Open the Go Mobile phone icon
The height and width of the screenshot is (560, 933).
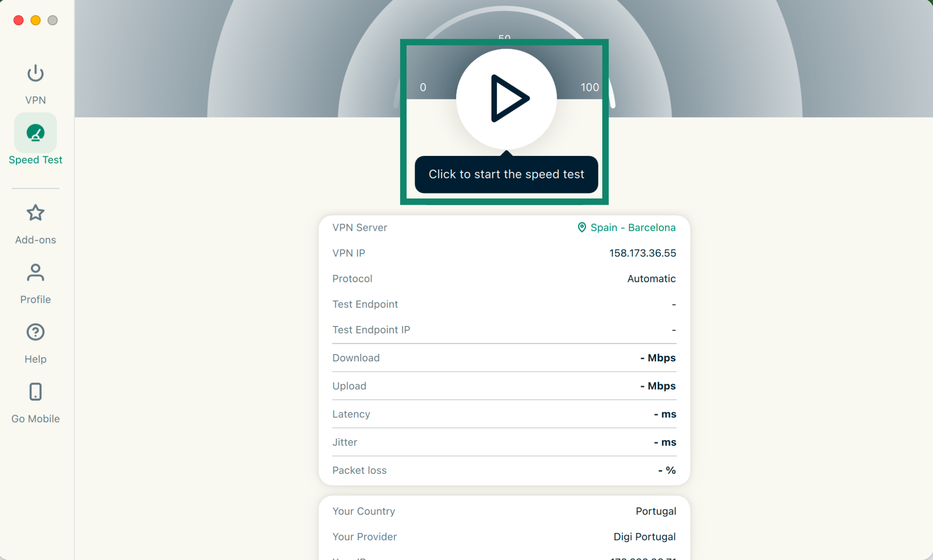pos(35,392)
